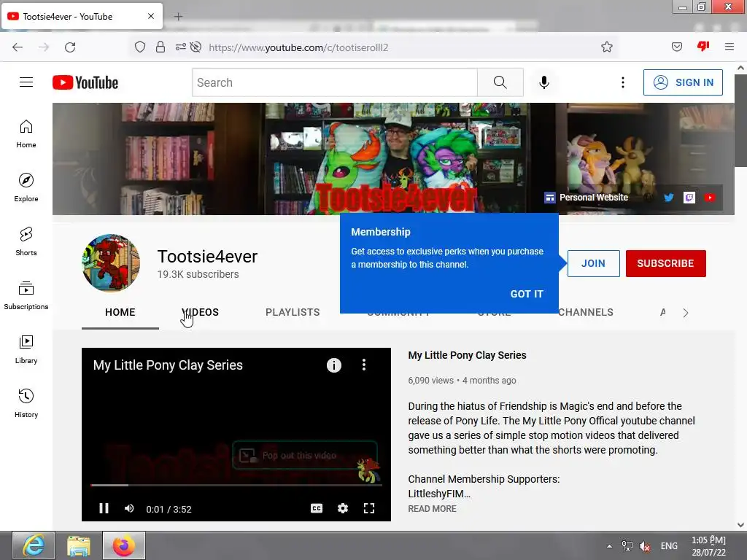Viewport: 747px width, 560px height.
Task: Click the site security padlock icon
Action: (160, 47)
